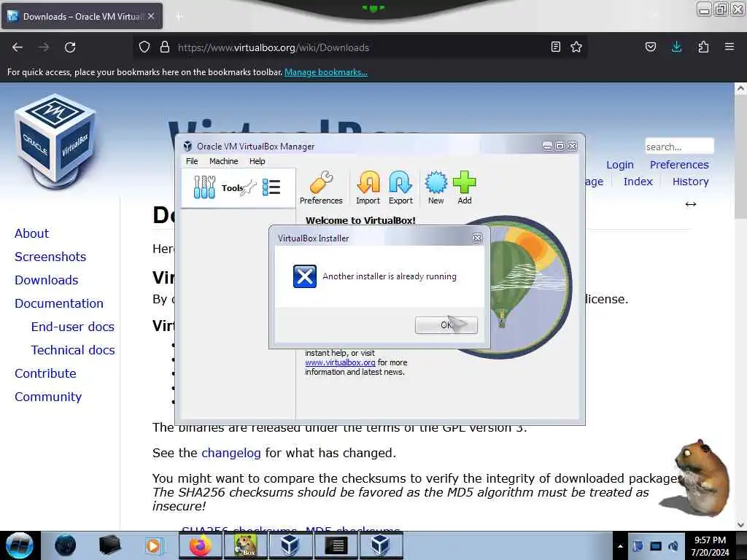The width and height of the screenshot is (747, 560).
Task: Click the page width toggle arrow icon
Action: [x=691, y=204]
